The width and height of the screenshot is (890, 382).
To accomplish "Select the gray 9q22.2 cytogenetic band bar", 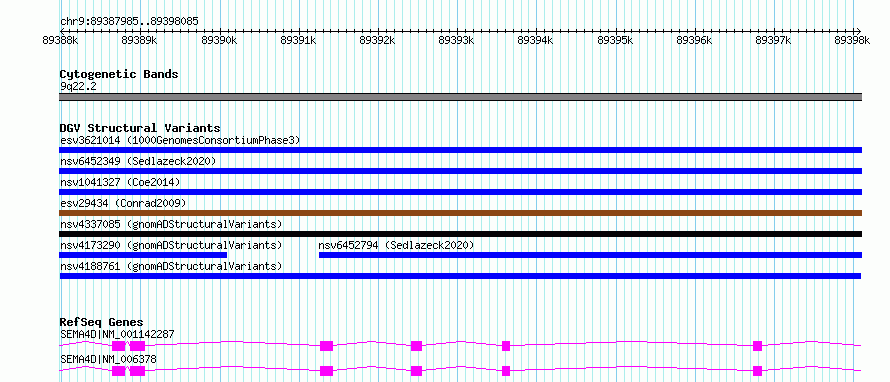I will tap(460, 97).
